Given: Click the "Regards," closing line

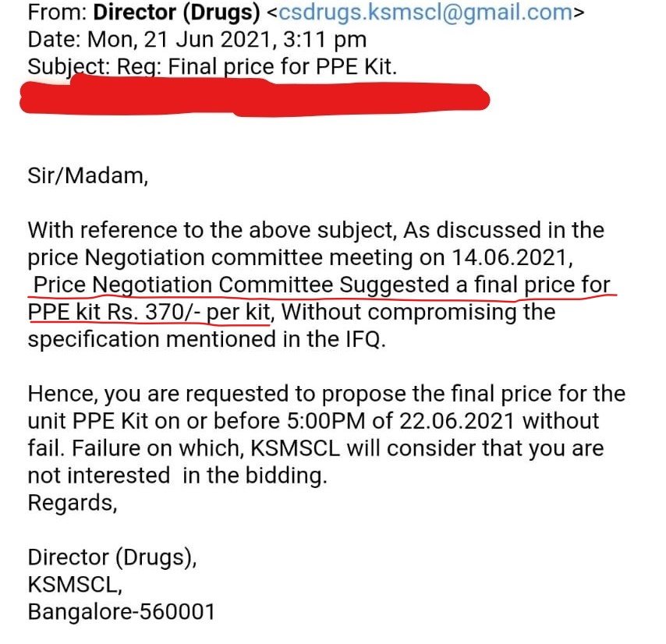Looking at the screenshot, I should coord(72,503).
